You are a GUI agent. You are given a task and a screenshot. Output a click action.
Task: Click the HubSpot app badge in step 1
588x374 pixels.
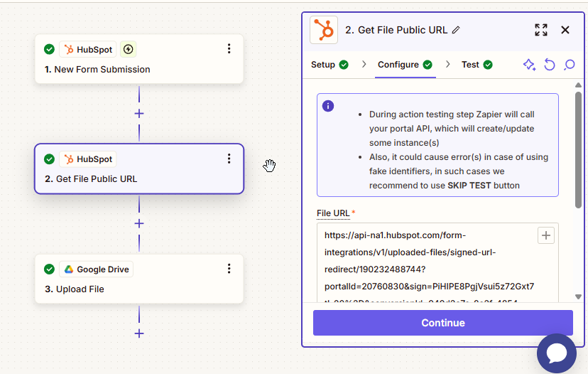pos(88,49)
